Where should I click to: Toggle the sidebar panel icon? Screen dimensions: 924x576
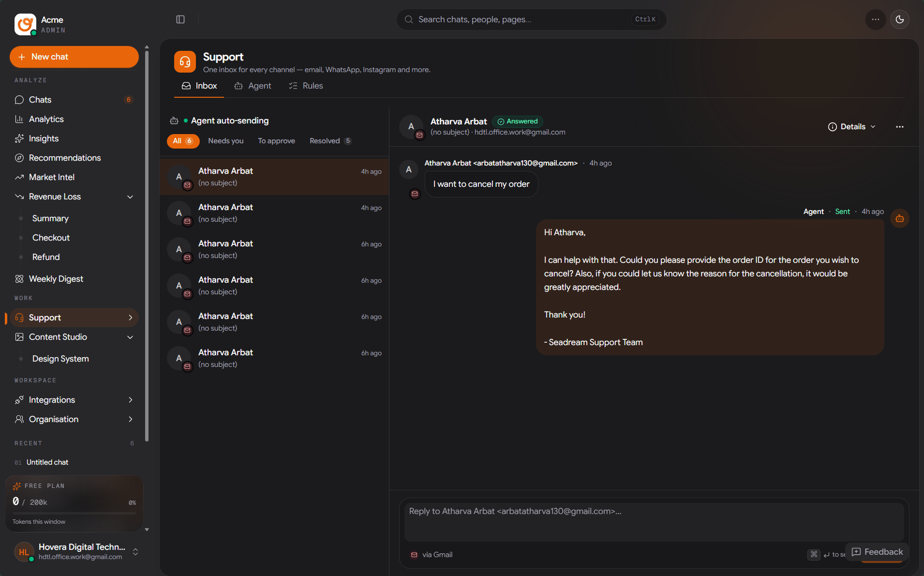(x=180, y=19)
